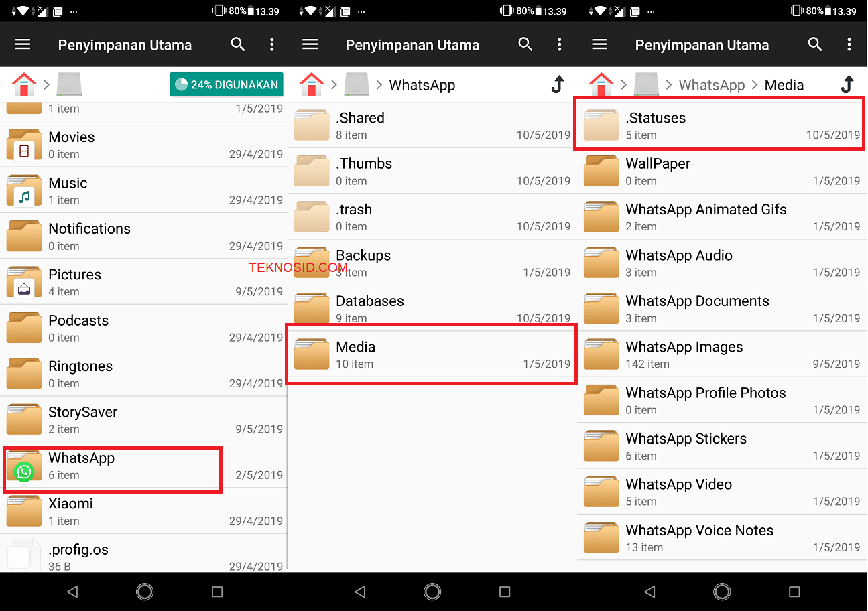Open the Xiaomi folder

click(x=143, y=512)
